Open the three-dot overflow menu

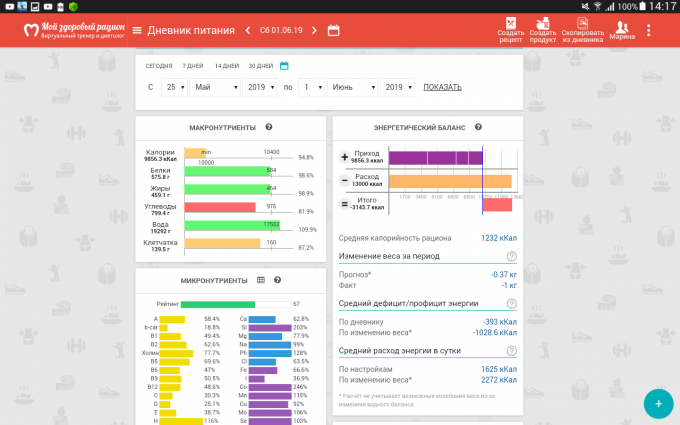coord(648,30)
